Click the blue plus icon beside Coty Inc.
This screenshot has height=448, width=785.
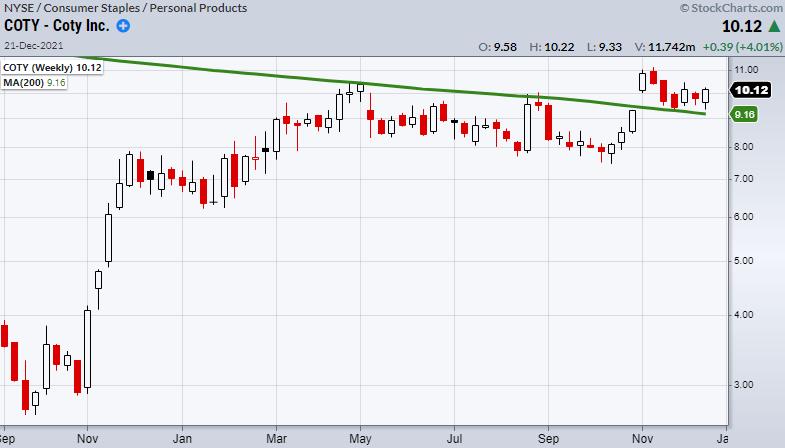[x=123, y=26]
